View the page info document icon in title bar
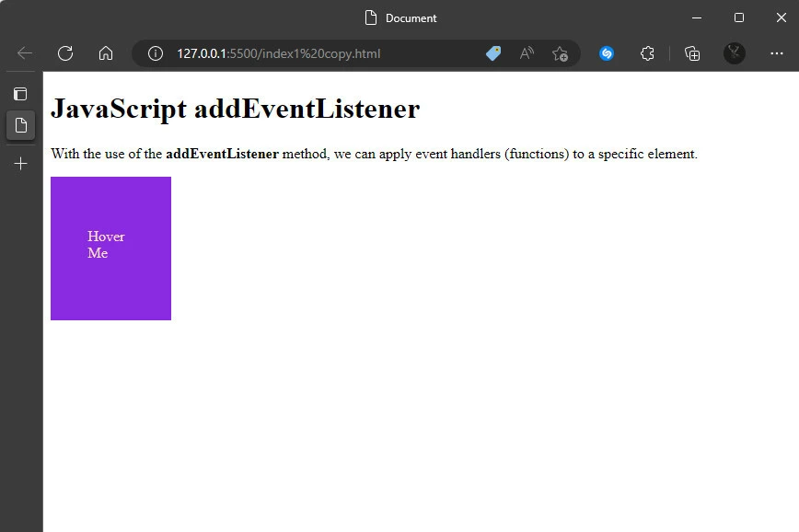This screenshot has height=532, width=799. pyautogui.click(x=372, y=17)
